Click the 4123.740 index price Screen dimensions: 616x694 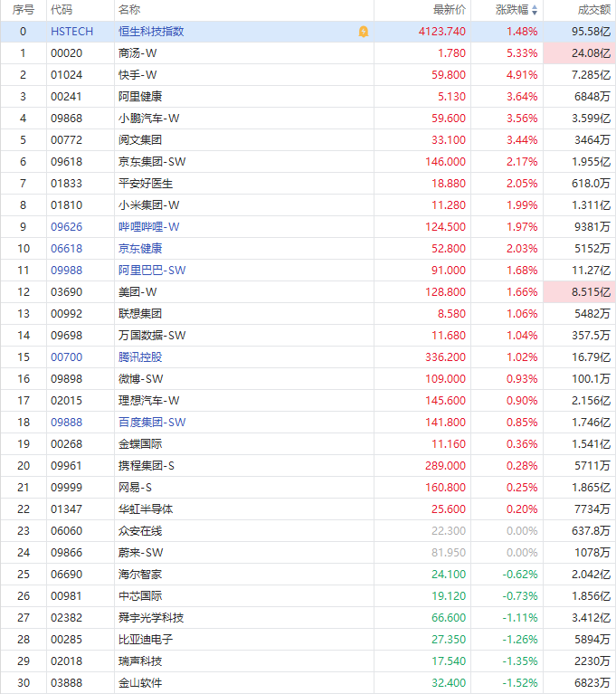(x=442, y=32)
